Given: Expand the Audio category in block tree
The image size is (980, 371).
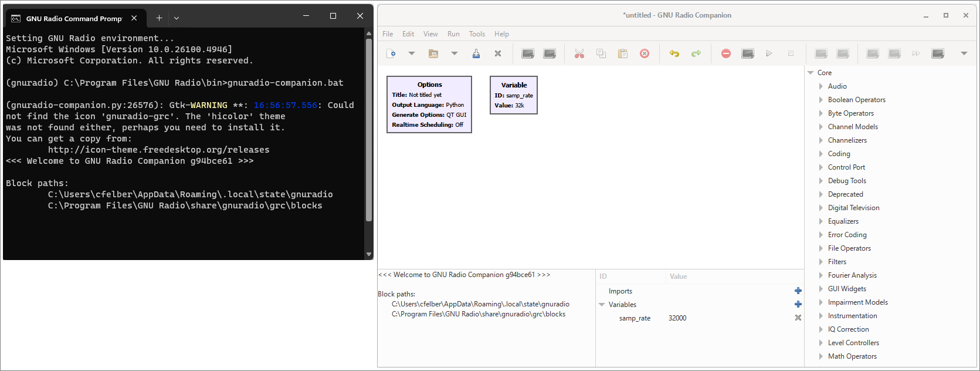Looking at the screenshot, I should (821, 86).
